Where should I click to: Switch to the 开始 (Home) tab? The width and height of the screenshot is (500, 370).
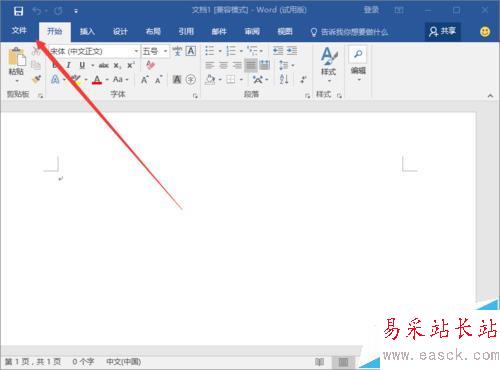coord(55,32)
